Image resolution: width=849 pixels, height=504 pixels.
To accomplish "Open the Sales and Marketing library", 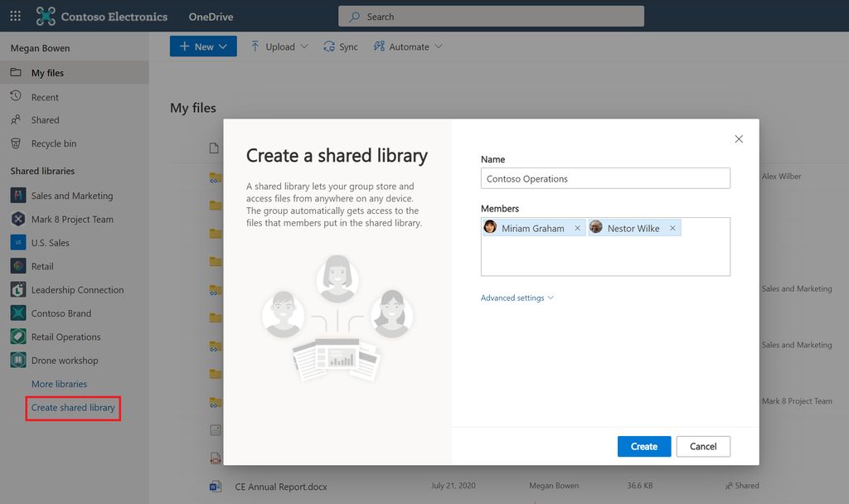I will (72, 196).
